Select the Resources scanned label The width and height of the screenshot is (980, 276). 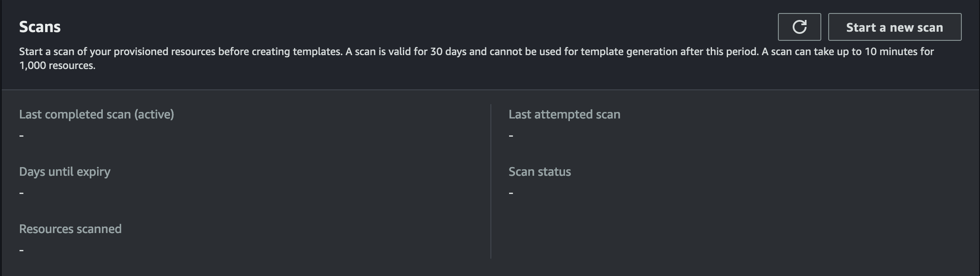click(70, 228)
